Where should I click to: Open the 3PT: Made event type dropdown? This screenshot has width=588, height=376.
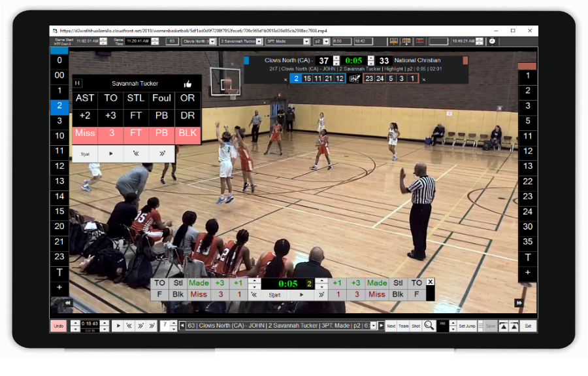306,41
